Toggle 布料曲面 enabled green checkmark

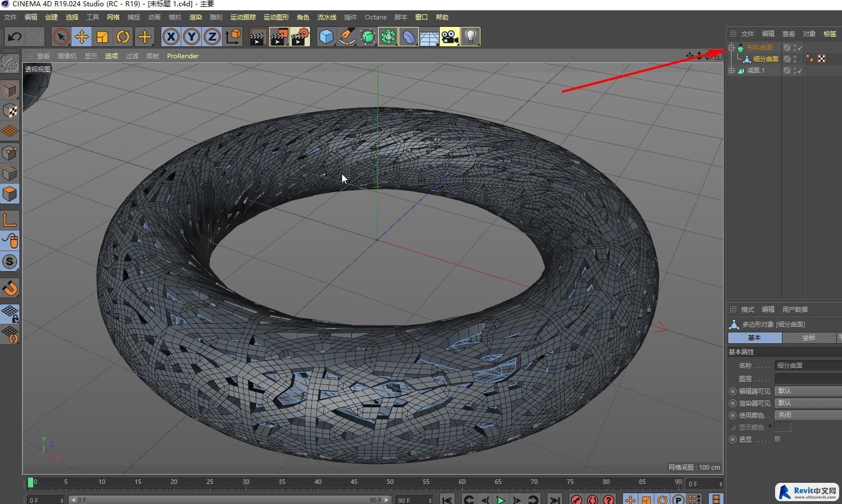pos(800,47)
